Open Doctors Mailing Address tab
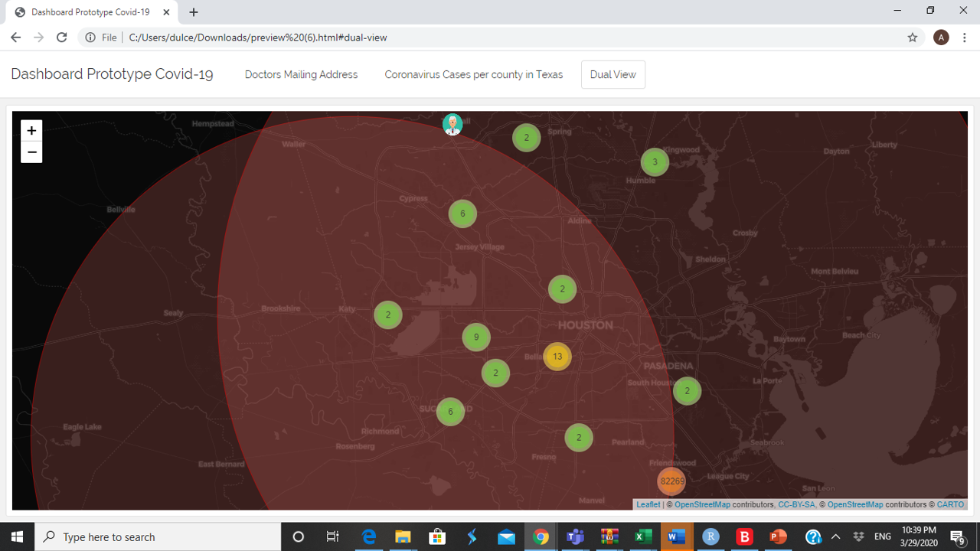The height and width of the screenshot is (551, 980). 301,74
